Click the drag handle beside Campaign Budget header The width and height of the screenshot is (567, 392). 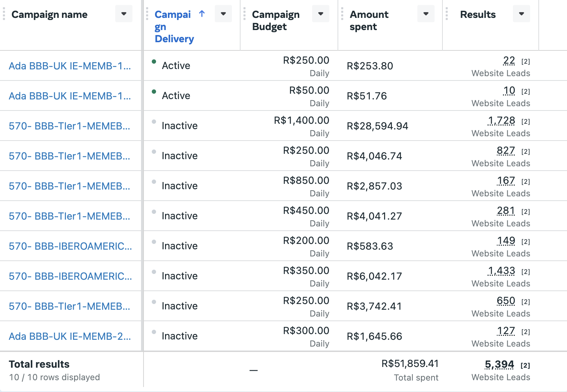244,14
